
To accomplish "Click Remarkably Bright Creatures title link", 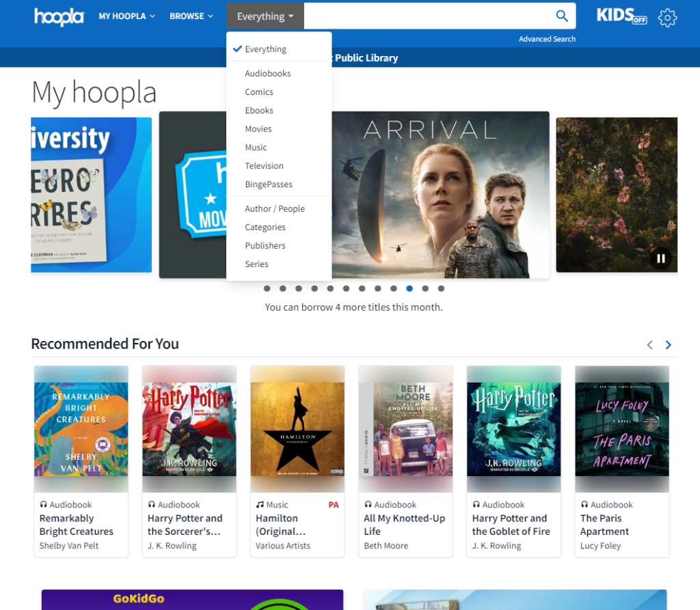I will [x=77, y=525].
